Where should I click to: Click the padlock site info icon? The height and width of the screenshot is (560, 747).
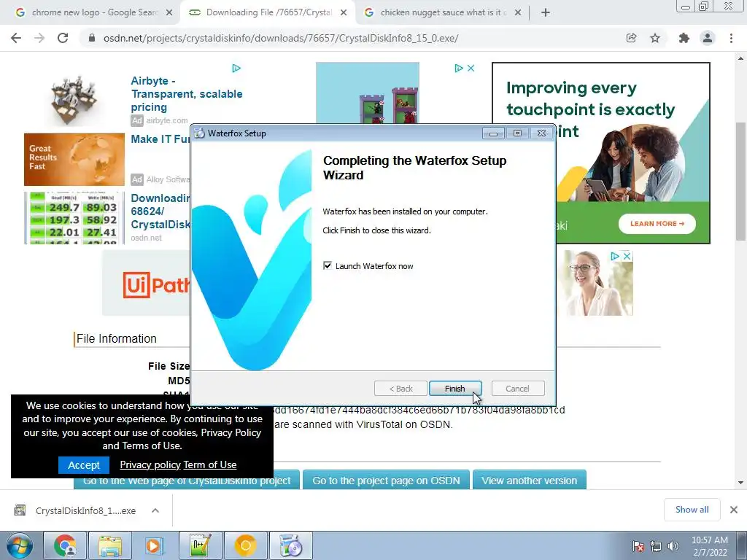point(92,38)
